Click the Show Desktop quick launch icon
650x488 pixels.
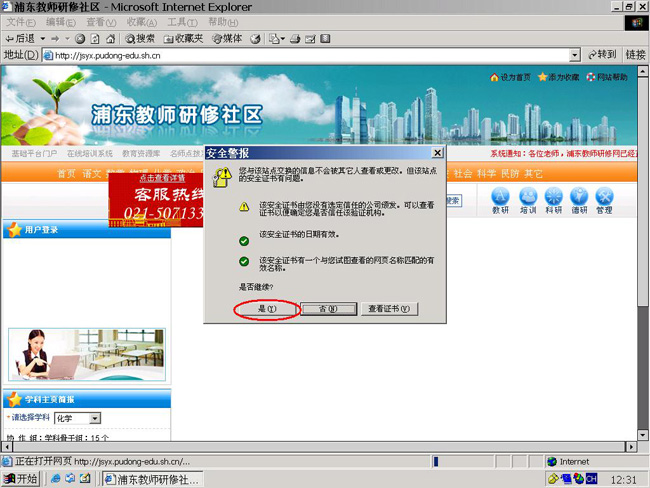[85, 479]
